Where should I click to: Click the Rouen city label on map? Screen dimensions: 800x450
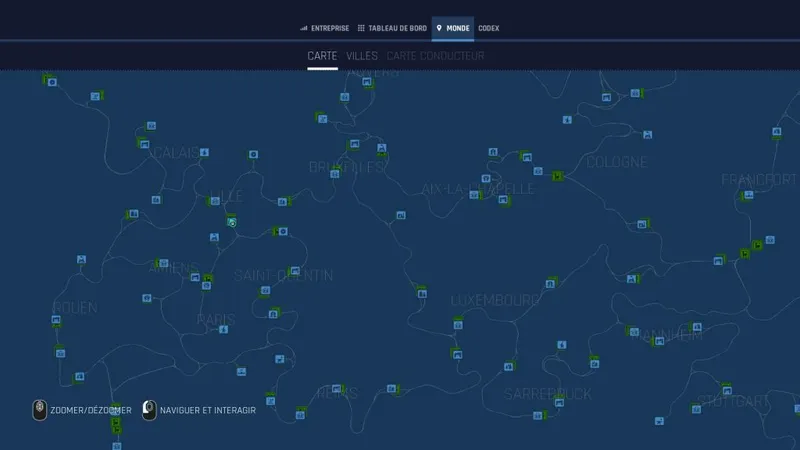tap(75, 307)
